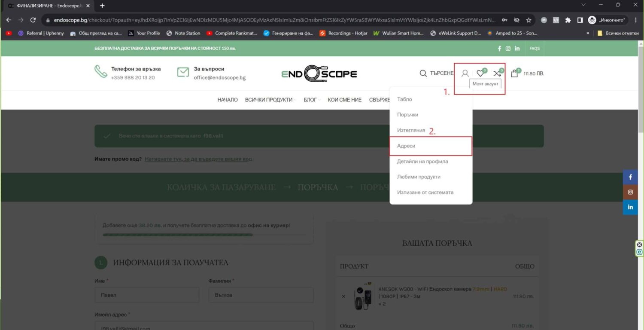Close the ФИНАЛИЗИРАНЕ tab

(88, 6)
